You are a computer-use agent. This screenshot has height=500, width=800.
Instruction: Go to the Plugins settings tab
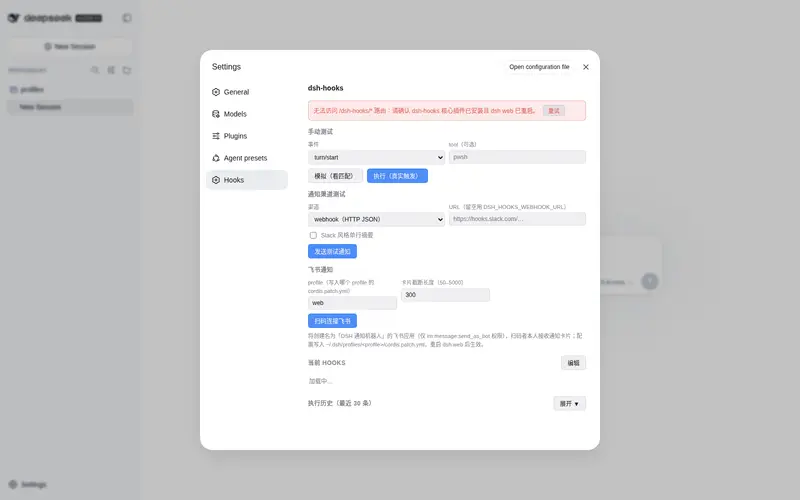(247, 136)
